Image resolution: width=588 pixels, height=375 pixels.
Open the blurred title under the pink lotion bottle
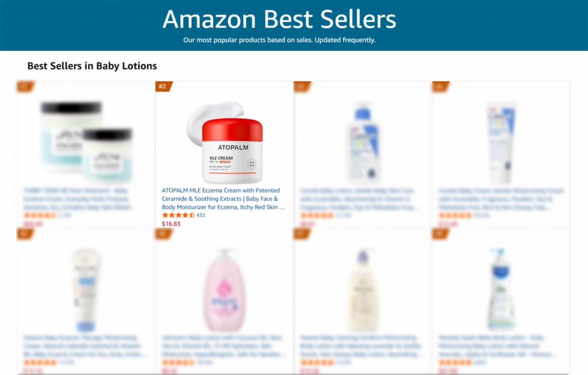pyautogui.click(x=223, y=346)
